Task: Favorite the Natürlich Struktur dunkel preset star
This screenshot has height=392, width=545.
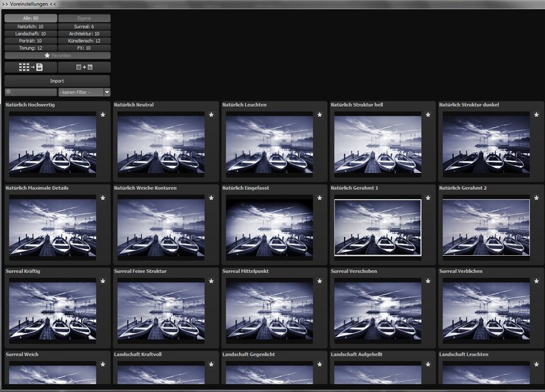Action: point(537,115)
